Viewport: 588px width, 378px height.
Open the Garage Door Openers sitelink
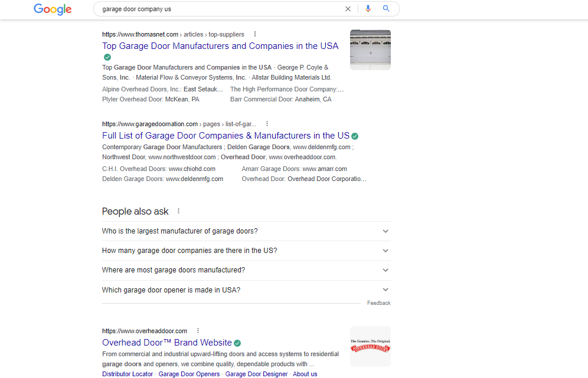click(x=189, y=374)
